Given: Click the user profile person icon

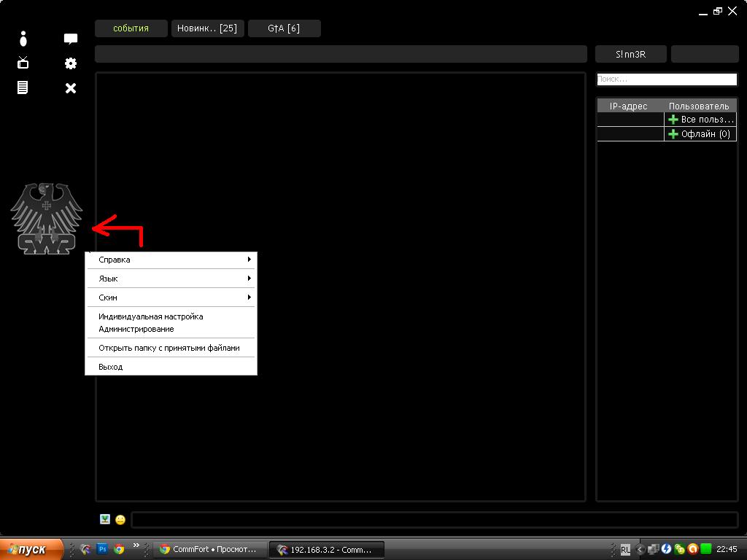Looking at the screenshot, I should [x=23, y=39].
